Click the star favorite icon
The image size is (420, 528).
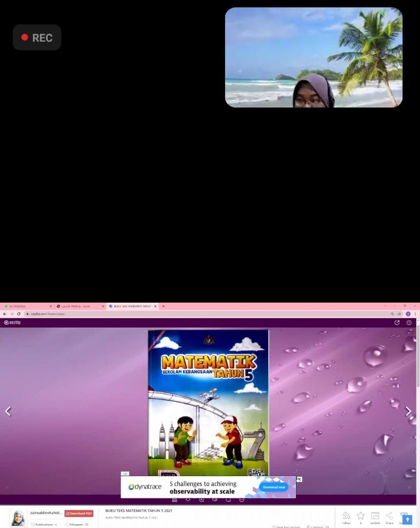click(360, 518)
